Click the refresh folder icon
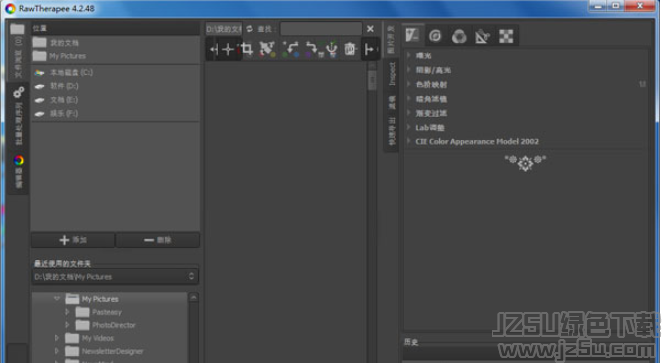The width and height of the screenshot is (662, 363). coord(250,29)
